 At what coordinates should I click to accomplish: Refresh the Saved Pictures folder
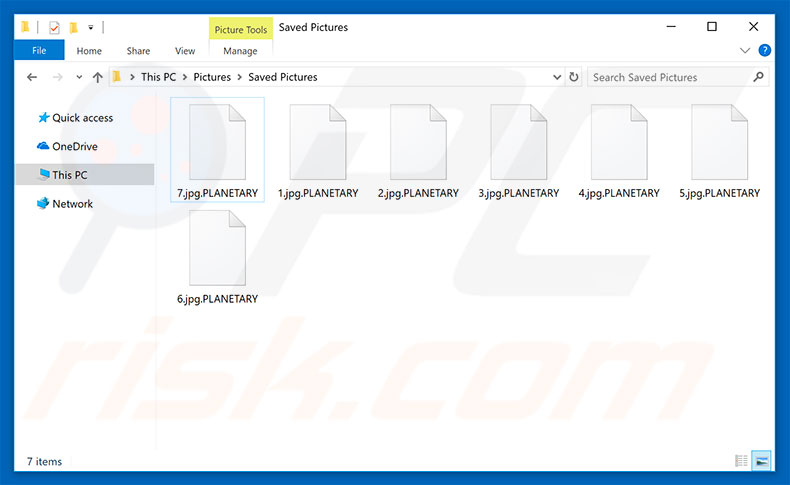coord(574,77)
